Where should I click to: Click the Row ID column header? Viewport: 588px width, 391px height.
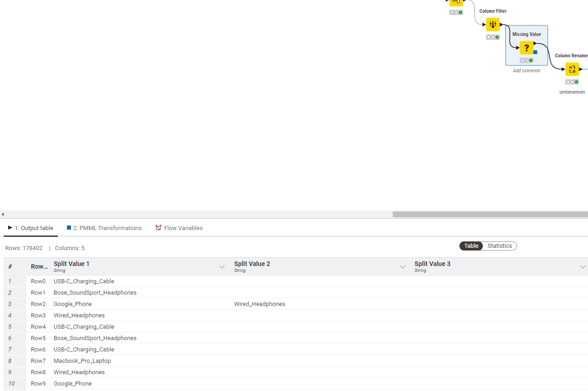pyautogui.click(x=39, y=266)
